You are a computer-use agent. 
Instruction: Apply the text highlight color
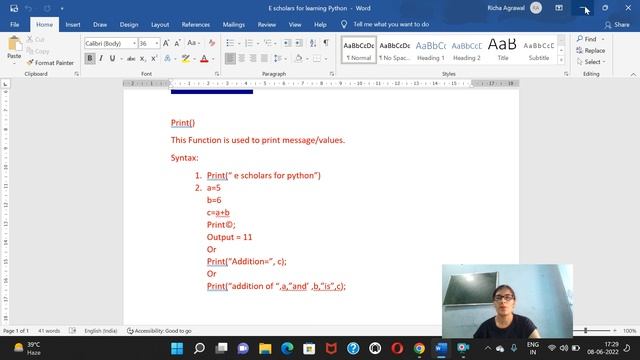[x=186, y=59]
